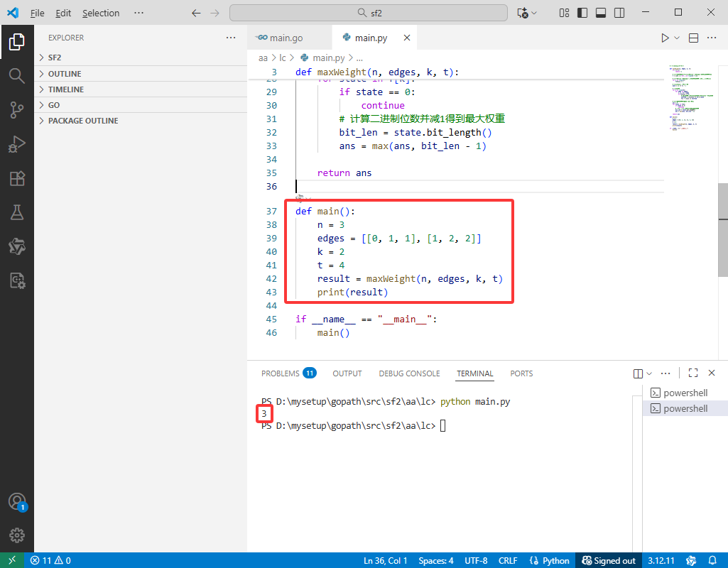Switch to the OUTPUT panel tab

(x=347, y=373)
